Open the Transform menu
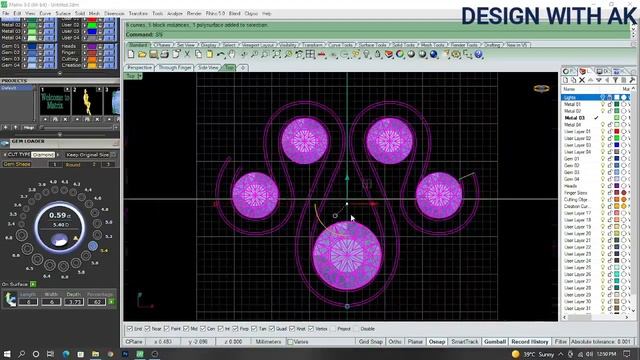 click(x=138, y=13)
